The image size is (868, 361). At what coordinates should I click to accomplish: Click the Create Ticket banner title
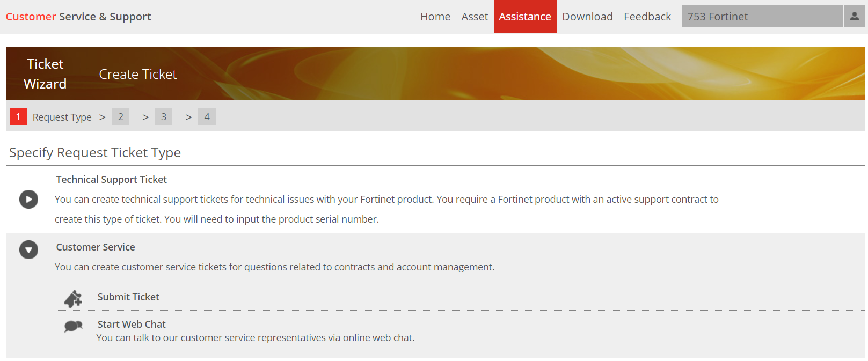138,74
